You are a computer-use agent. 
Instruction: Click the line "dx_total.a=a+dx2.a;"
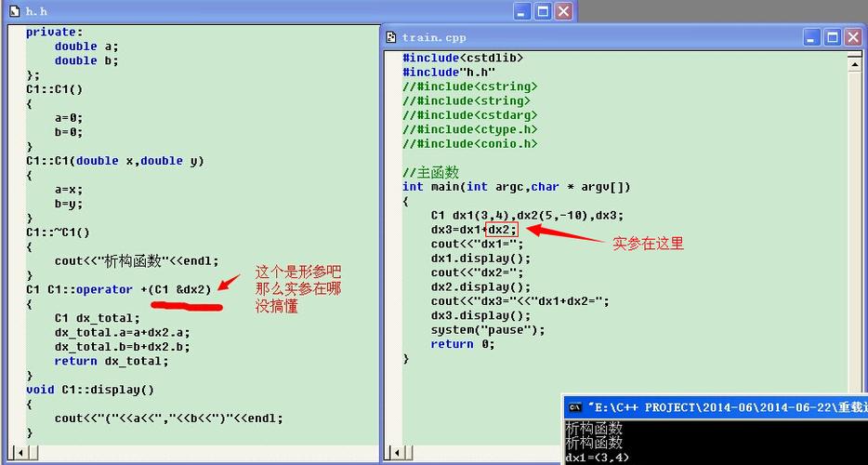(123, 333)
